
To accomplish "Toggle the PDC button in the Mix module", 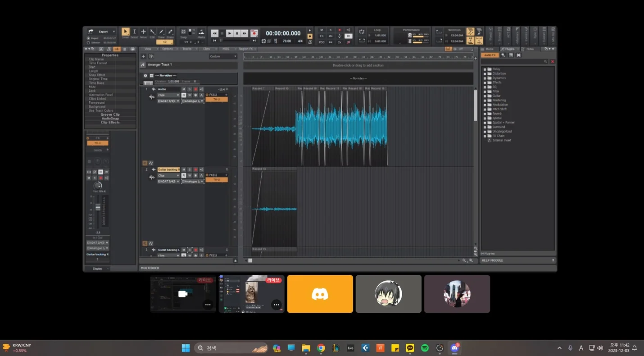I will pyautogui.click(x=322, y=42).
